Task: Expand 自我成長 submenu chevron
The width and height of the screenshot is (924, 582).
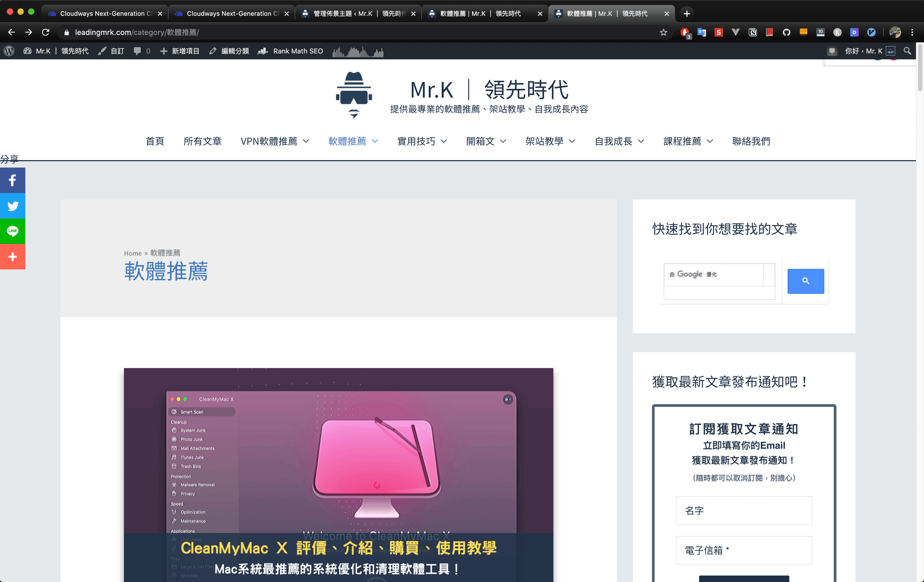Action: (x=641, y=141)
